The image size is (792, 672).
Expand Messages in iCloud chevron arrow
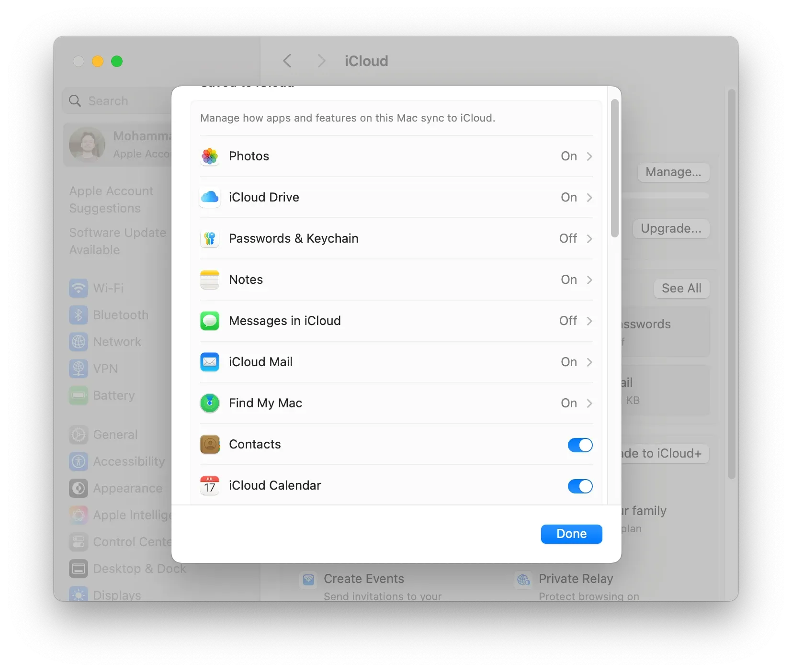[x=589, y=321]
